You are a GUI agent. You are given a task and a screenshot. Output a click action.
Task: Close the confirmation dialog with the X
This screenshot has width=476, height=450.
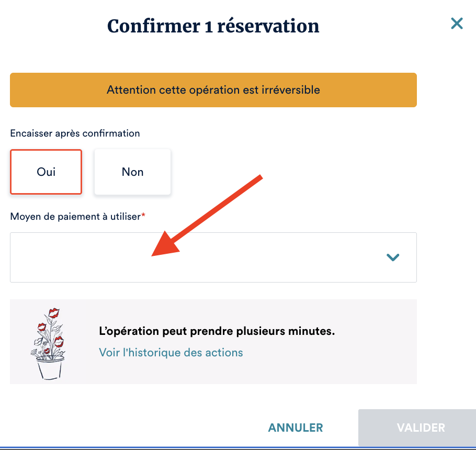(457, 24)
